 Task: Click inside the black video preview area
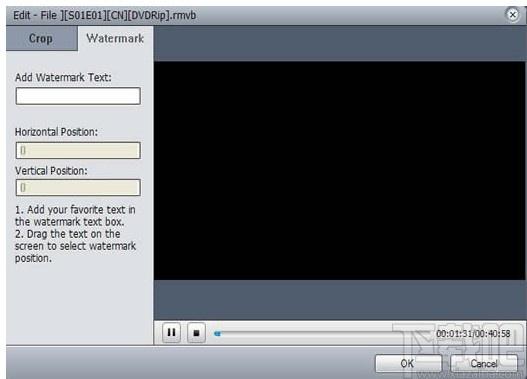[x=339, y=170]
